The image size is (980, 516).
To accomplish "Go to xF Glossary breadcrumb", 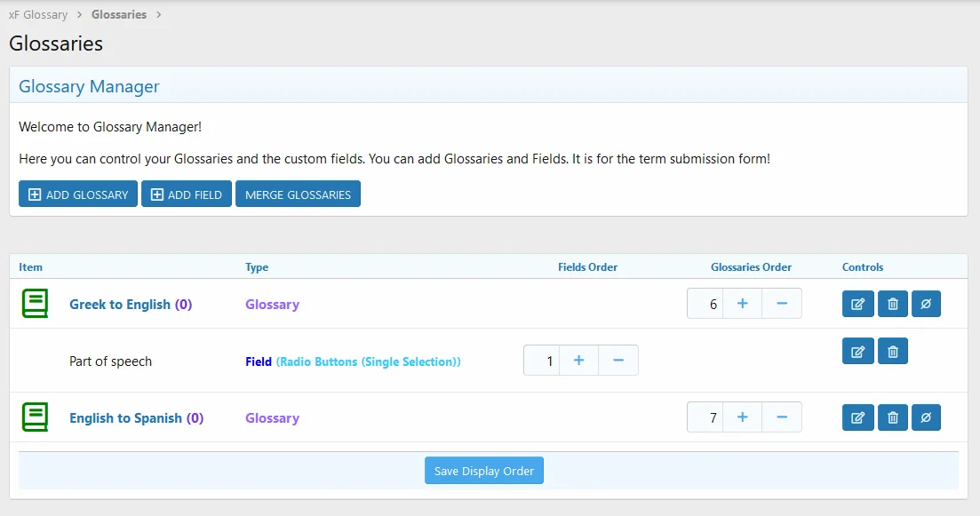I will point(38,15).
